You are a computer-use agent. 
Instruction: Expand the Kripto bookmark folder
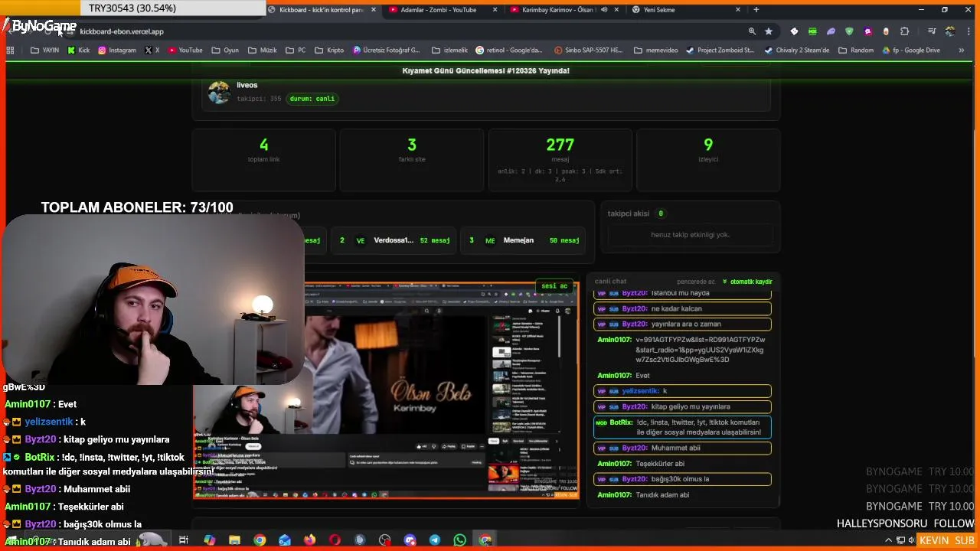pyautogui.click(x=329, y=51)
